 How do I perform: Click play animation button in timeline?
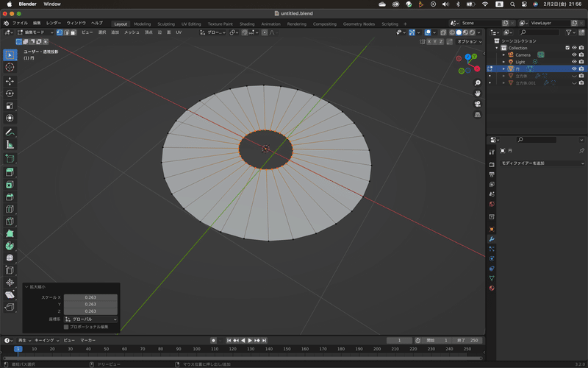coord(250,340)
